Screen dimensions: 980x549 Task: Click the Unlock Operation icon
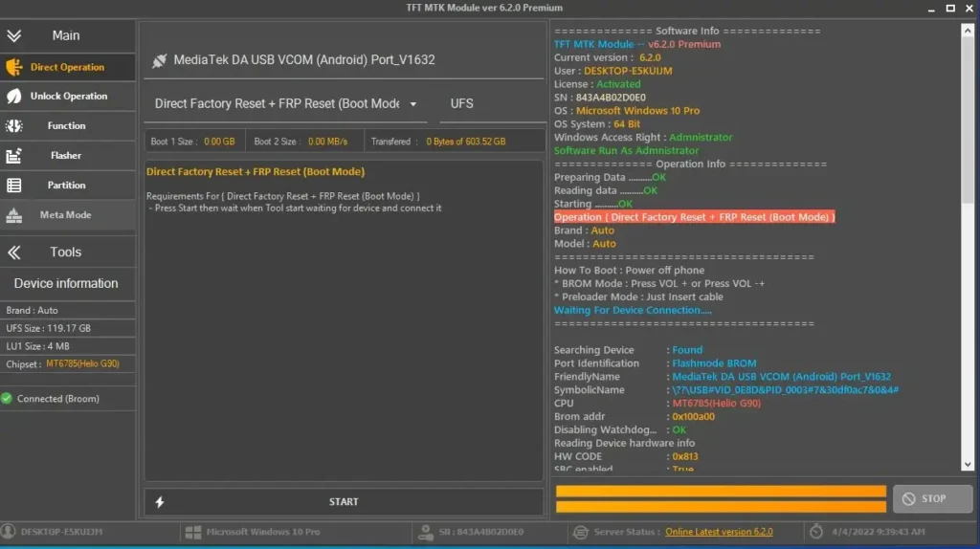[x=13, y=97]
